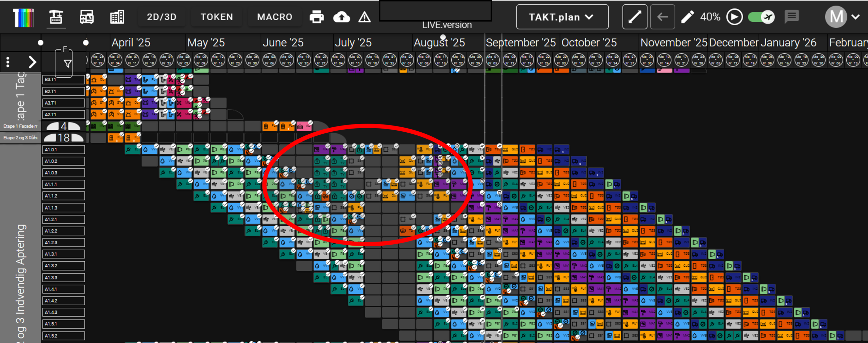868x343 pixels.
Task: Expand the Etape 2 og 3 group showing 18
Action: pos(64,138)
